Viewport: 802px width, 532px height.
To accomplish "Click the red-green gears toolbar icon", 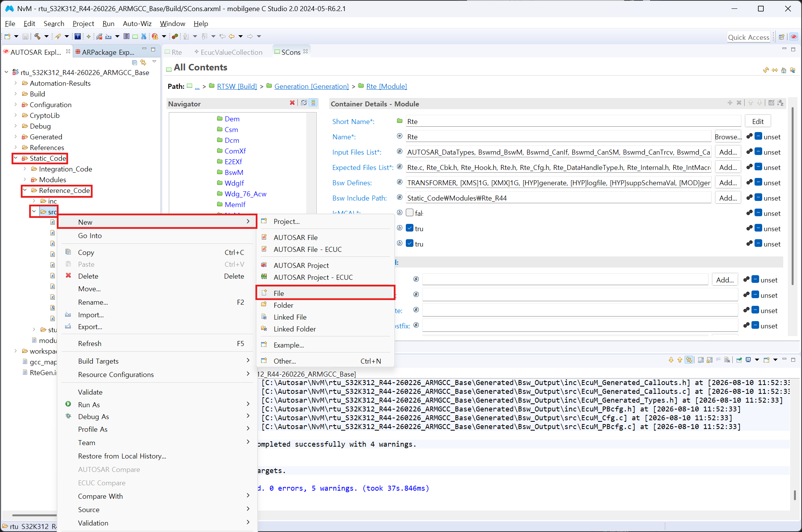I will tap(175, 36).
